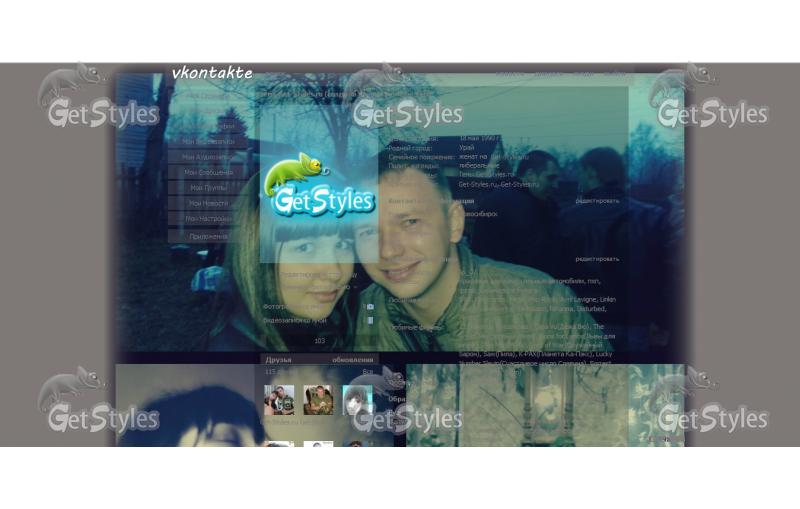Screen dimensions: 800x509
Task: Open the second friend's avatar thumbnail
Action: (318, 400)
